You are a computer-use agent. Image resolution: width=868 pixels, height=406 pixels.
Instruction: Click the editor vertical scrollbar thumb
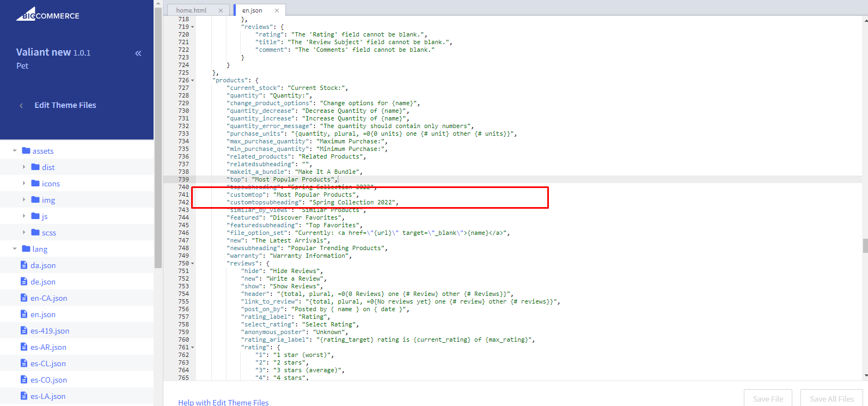tap(865, 246)
